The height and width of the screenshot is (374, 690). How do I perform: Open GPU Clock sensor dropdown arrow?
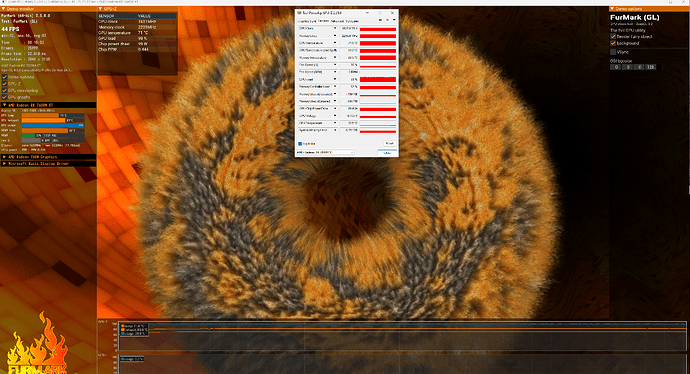(x=335, y=28)
